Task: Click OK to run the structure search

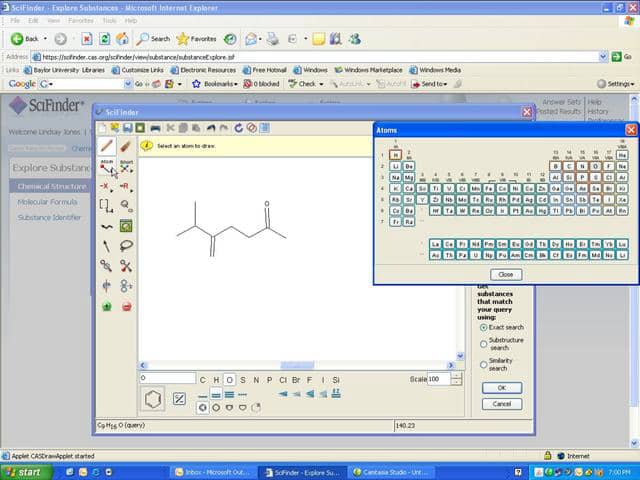Action: pos(502,388)
